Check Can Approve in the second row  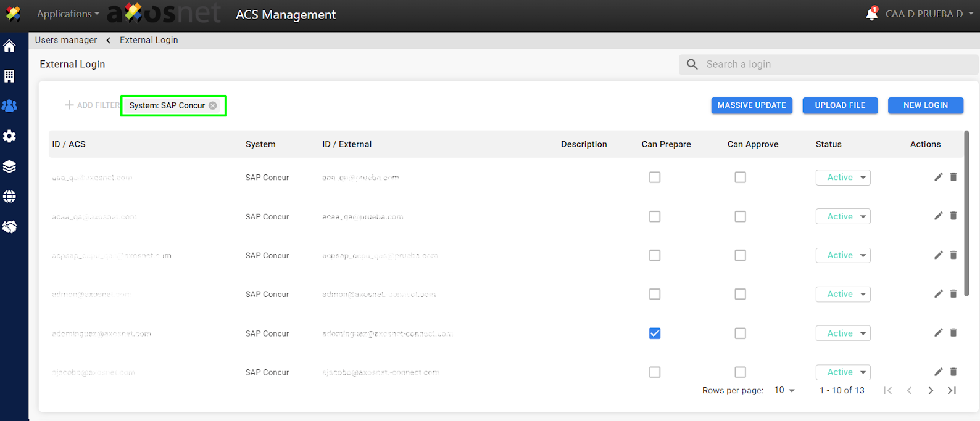coord(740,217)
